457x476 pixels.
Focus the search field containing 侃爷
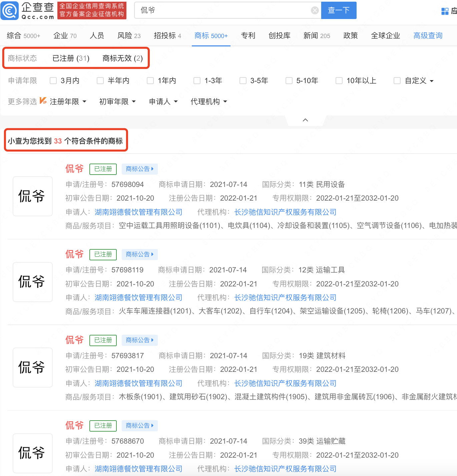pos(228,10)
